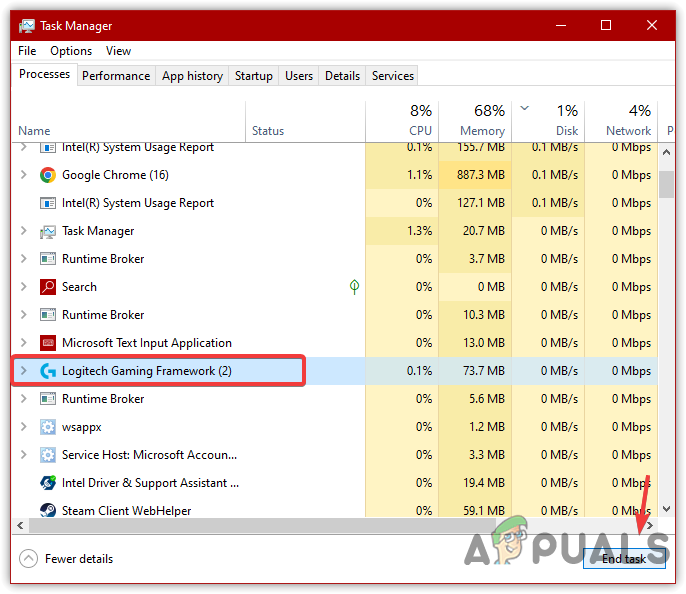
Task: Click the Microsoft Text Input Application icon
Action: [48, 343]
